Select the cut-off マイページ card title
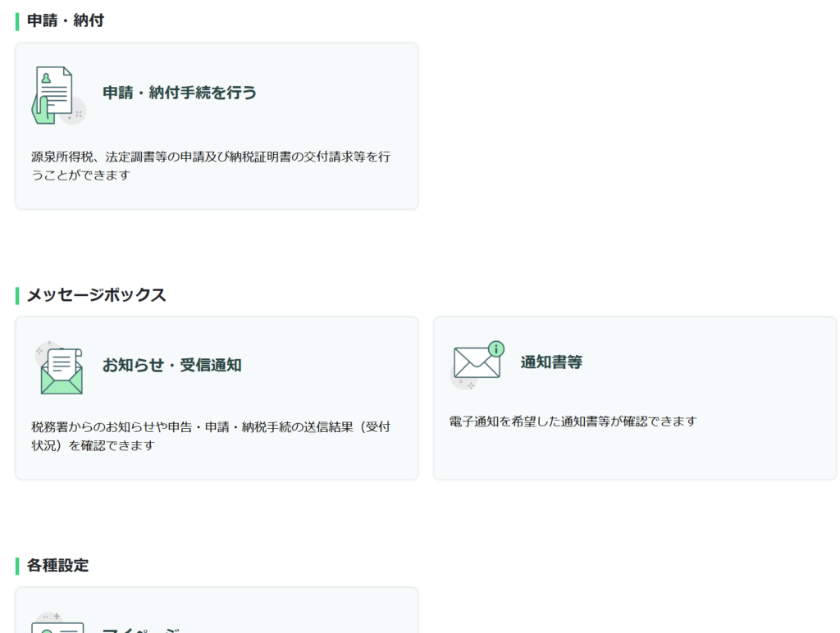The width and height of the screenshot is (840, 633). tap(140, 629)
